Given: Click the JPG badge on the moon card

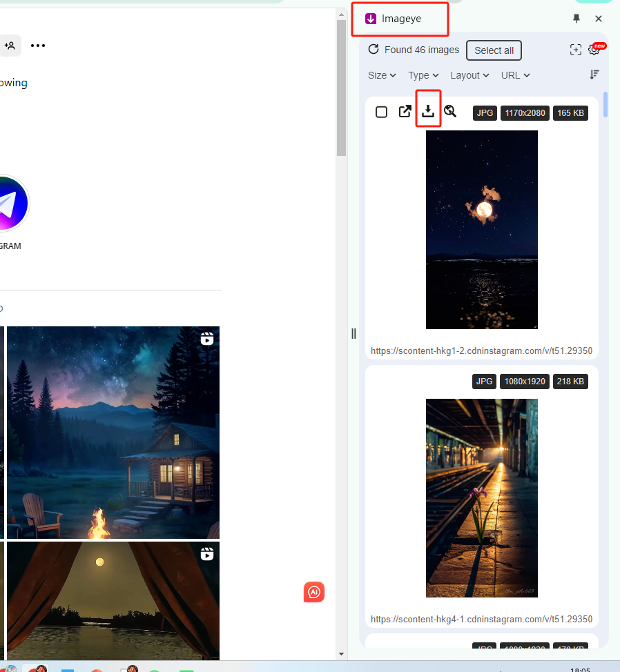Looking at the screenshot, I should click(x=485, y=113).
